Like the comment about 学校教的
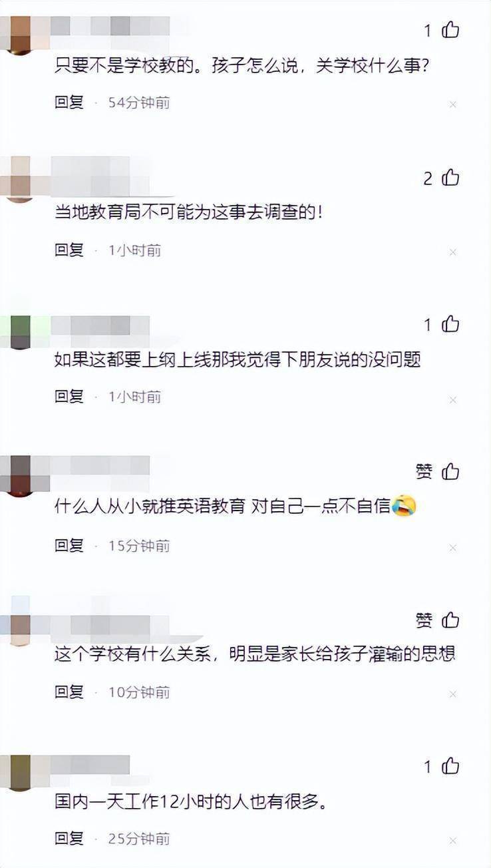The width and height of the screenshot is (491, 868). [x=450, y=30]
